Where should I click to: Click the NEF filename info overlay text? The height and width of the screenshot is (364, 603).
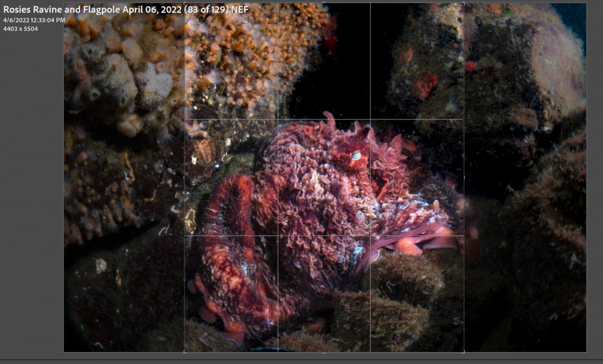click(x=126, y=9)
